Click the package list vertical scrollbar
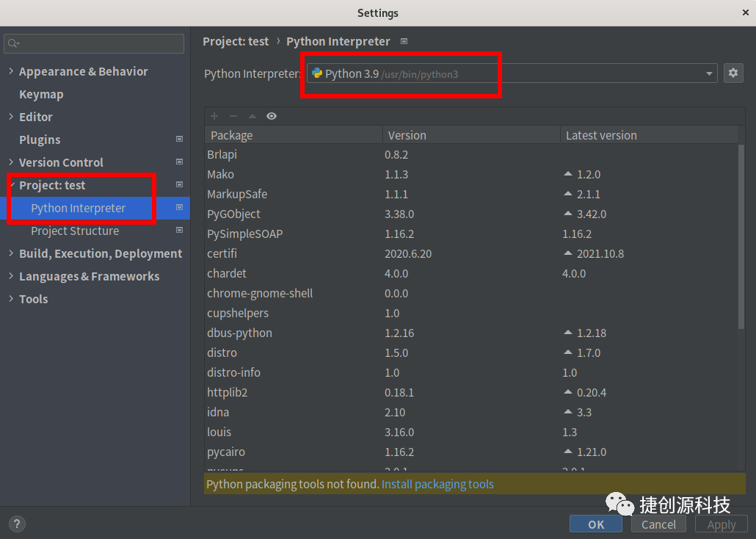This screenshot has width=756, height=539. point(741,236)
